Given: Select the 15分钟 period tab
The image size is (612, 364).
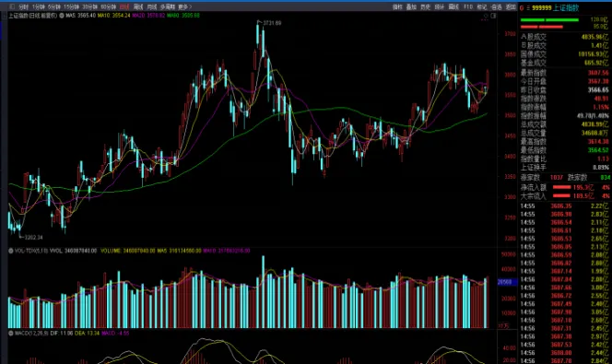Looking at the screenshot, I should pos(71,7).
